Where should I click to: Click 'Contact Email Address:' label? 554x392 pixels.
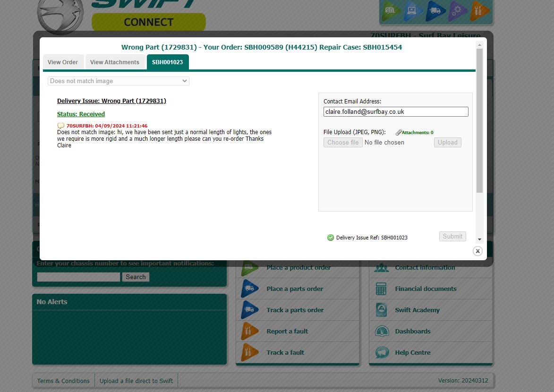[x=352, y=102]
